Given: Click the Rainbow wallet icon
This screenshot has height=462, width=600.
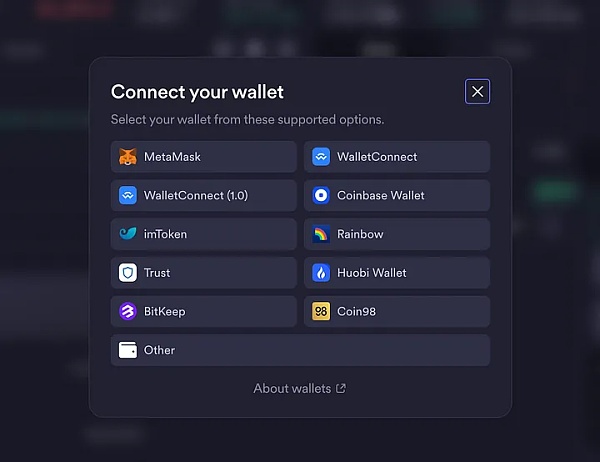Looking at the screenshot, I should click(x=321, y=234).
